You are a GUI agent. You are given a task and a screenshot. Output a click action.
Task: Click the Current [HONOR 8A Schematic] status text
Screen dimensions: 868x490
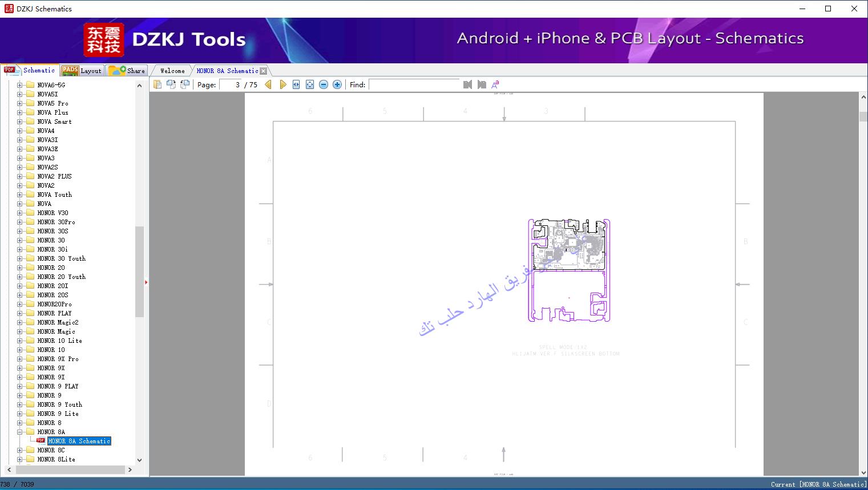point(818,484)
